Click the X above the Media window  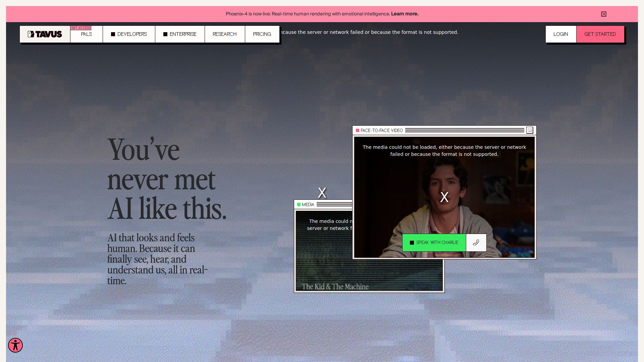click(322, 193)
